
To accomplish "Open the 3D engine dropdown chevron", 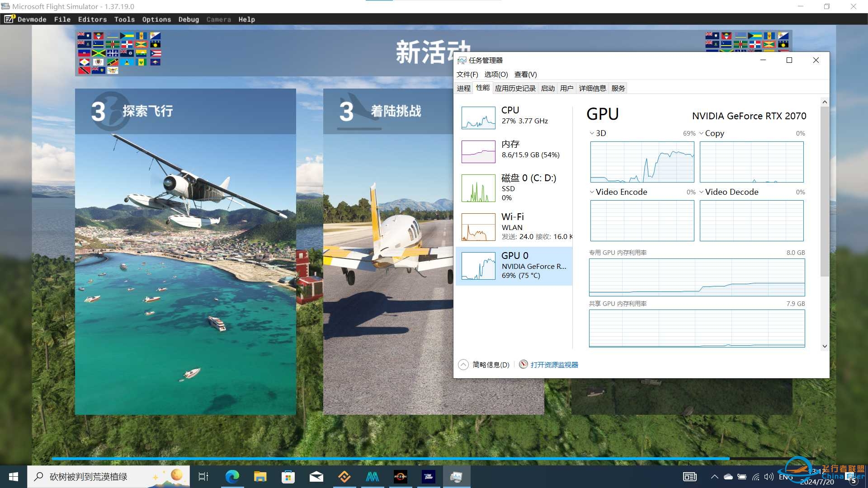I will 592,133.
